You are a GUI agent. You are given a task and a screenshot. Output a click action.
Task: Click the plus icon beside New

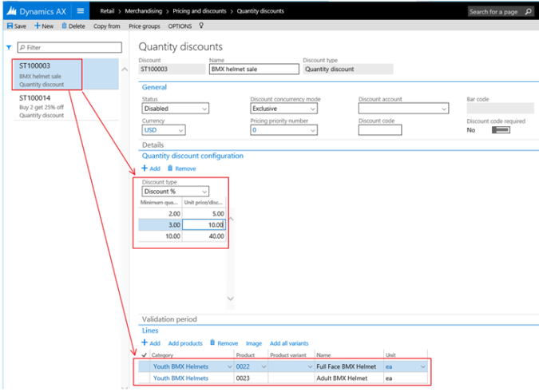37,26
